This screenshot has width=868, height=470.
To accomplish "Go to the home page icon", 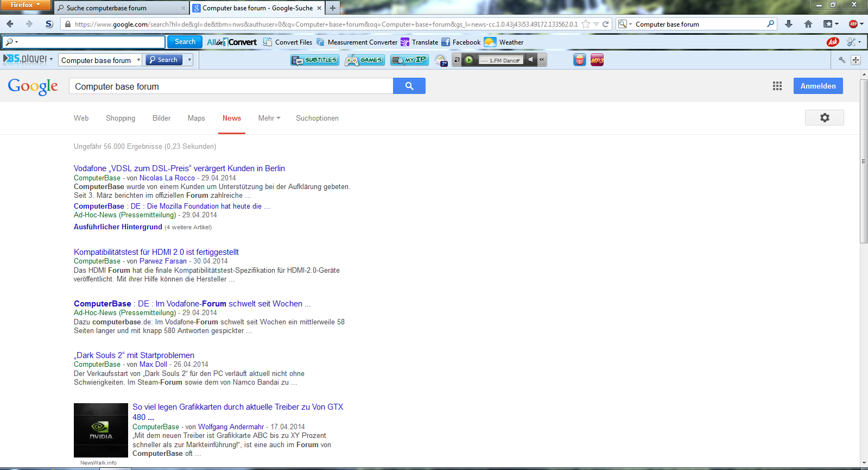I will pos(808,24).
